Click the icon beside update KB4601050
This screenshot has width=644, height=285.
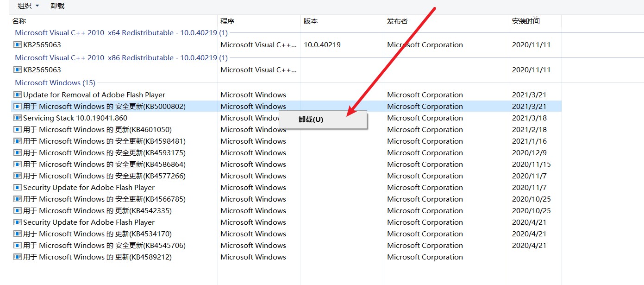coord(18,130)
